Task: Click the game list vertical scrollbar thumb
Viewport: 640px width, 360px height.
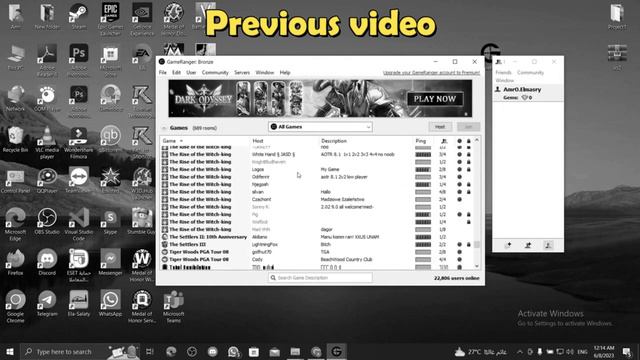Action: pyautogui.click(x=477, y=244)
